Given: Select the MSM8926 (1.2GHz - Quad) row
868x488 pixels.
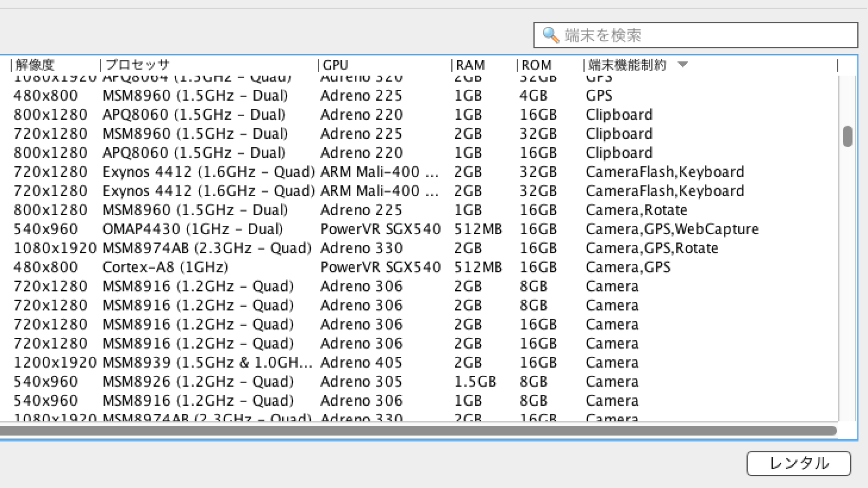Looking at the screenshot, I should coord(419,381).
